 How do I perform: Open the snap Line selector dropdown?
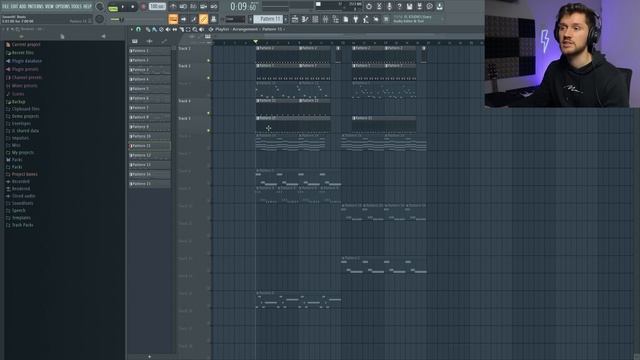tap(235, 19)
